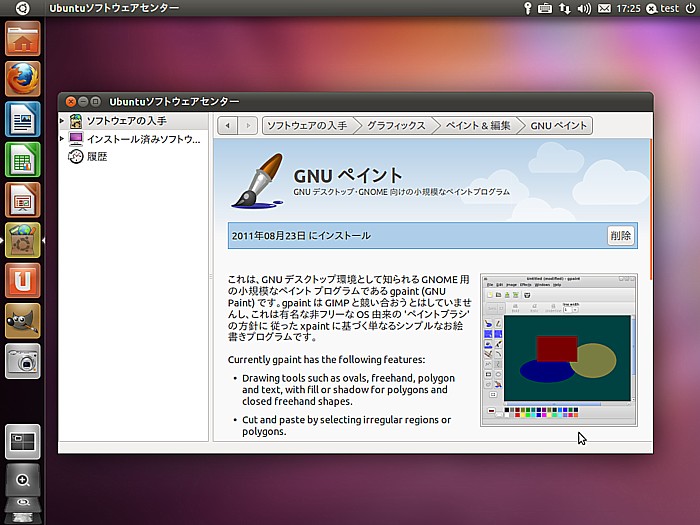Image resolution: width=700 pixels, height=525 pixels.
Task: Click the key accessibility indicator icon
Action: 528,8
